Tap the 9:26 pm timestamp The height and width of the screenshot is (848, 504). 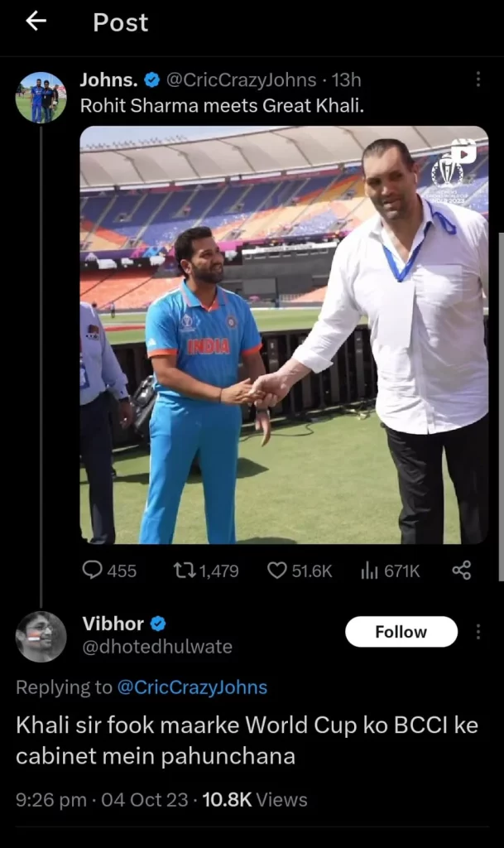tap(51, 800)
